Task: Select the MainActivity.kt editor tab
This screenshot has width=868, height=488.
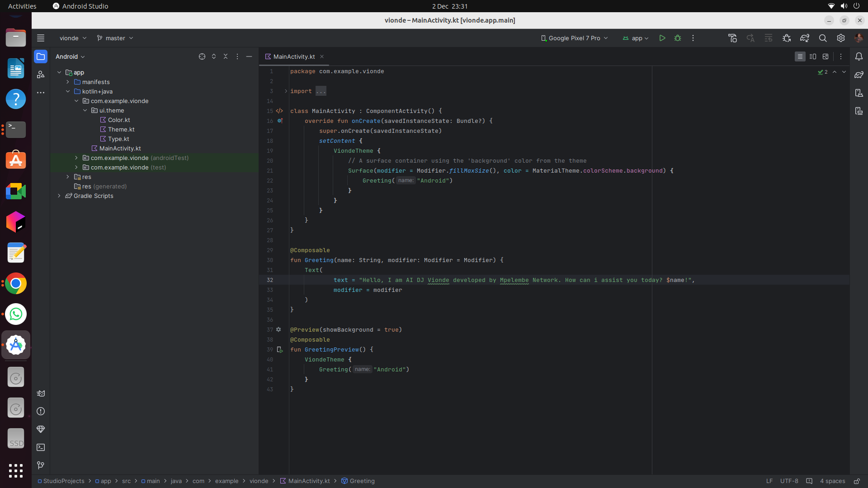Action: coord(294,56)
